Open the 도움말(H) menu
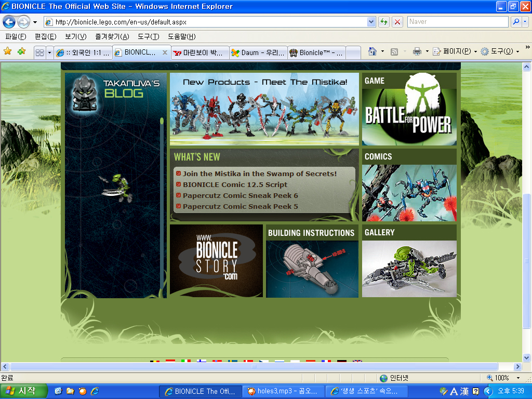 click(x=181, y=36)
